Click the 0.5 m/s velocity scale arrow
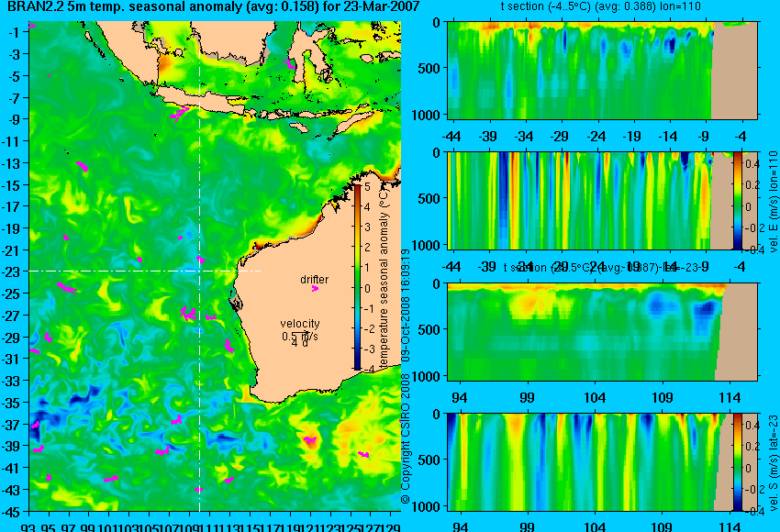The image size is (780, 532). pos(300,334)
